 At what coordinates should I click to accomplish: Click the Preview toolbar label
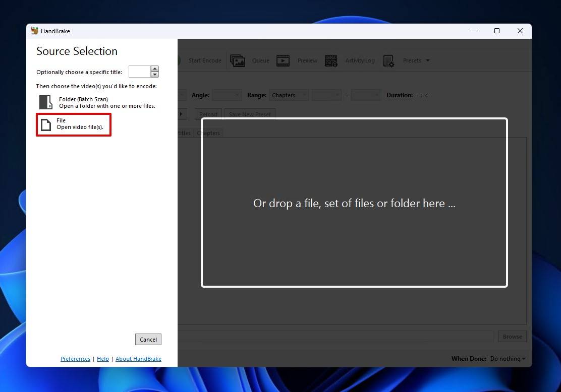tap(307, 61)
